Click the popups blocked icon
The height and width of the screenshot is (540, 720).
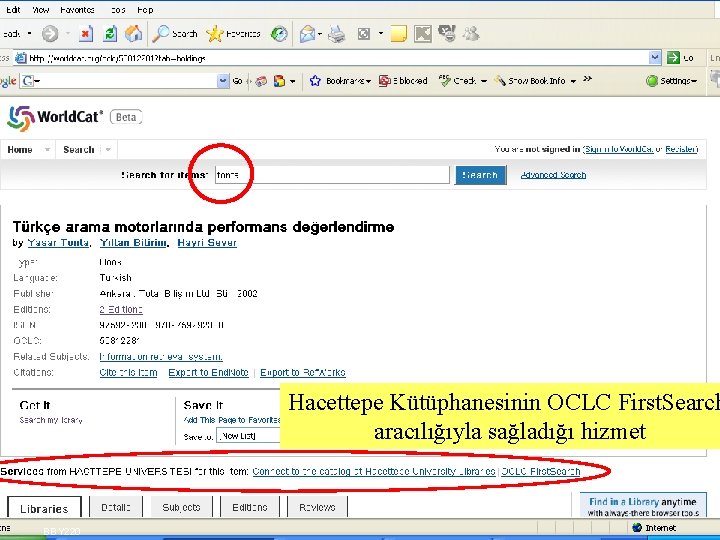click(x=403, y=81)
